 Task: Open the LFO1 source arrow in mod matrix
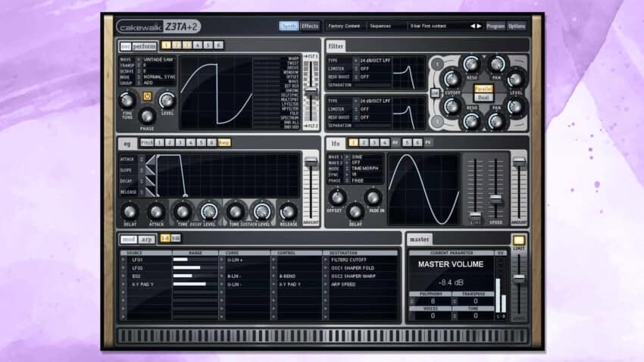click(x=123, y=260)
